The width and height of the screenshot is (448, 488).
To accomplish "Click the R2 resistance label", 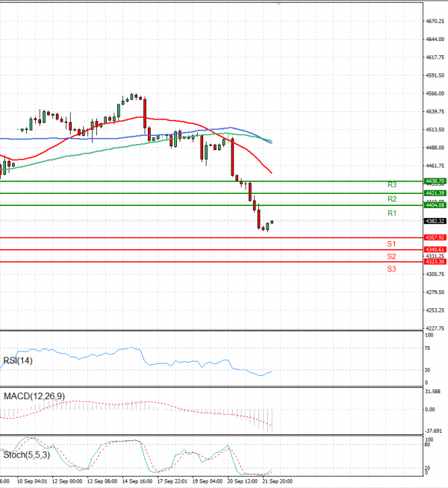I will pos(392,199).
